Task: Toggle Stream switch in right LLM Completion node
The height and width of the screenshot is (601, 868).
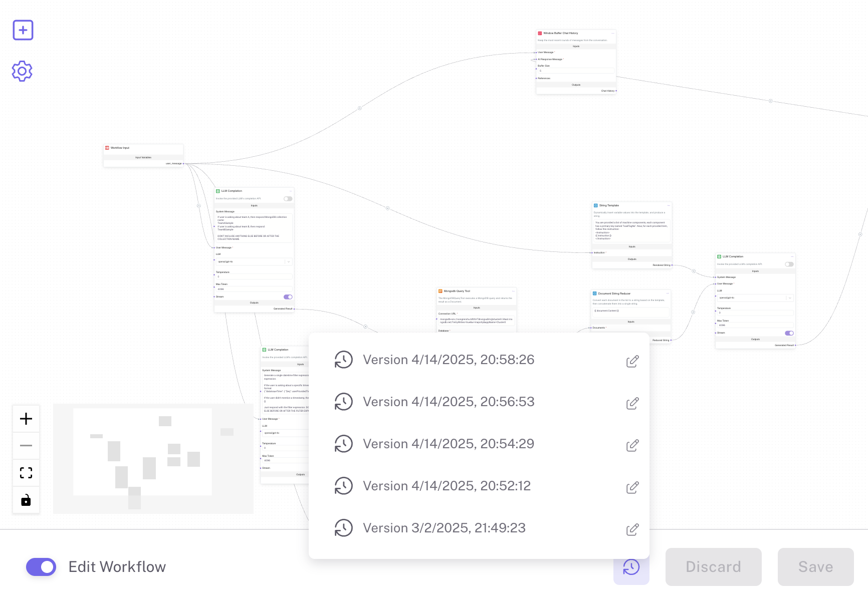Action: pos(789,333)
